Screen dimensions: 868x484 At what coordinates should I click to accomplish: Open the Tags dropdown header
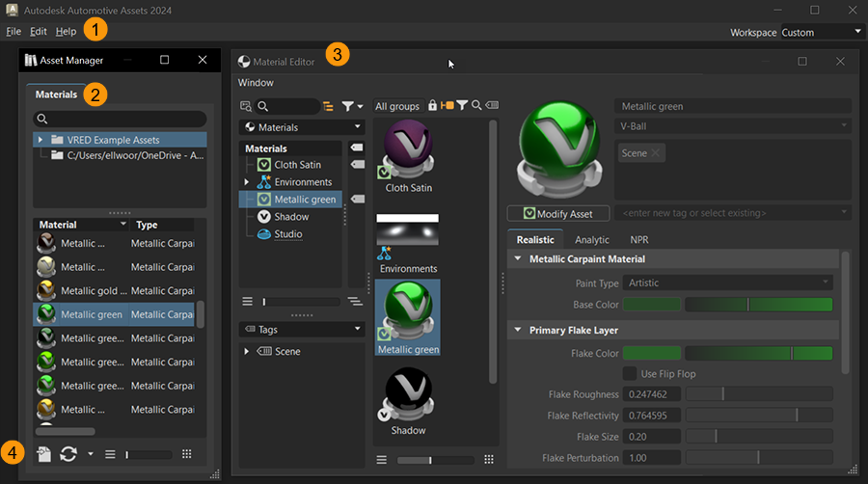coord(302,329)
